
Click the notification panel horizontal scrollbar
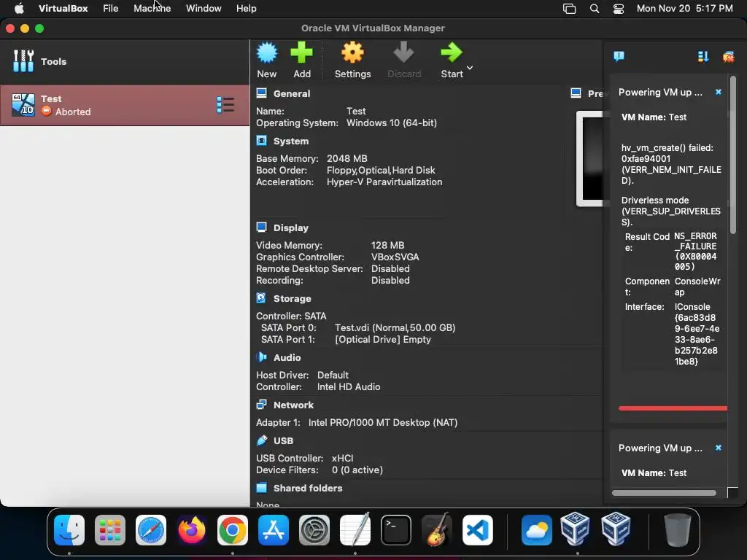pos(664,493)
